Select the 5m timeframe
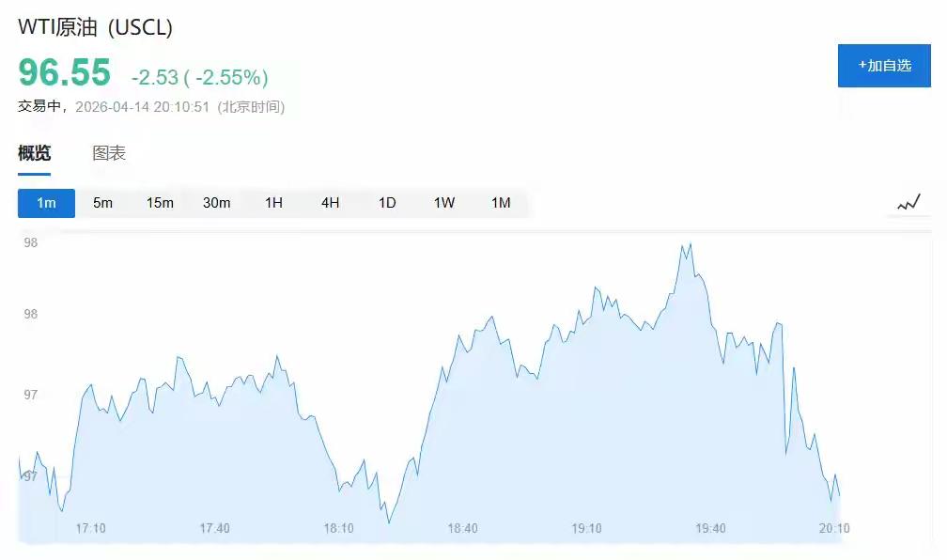Screen dimensions: 947x560 pos(102,203)
